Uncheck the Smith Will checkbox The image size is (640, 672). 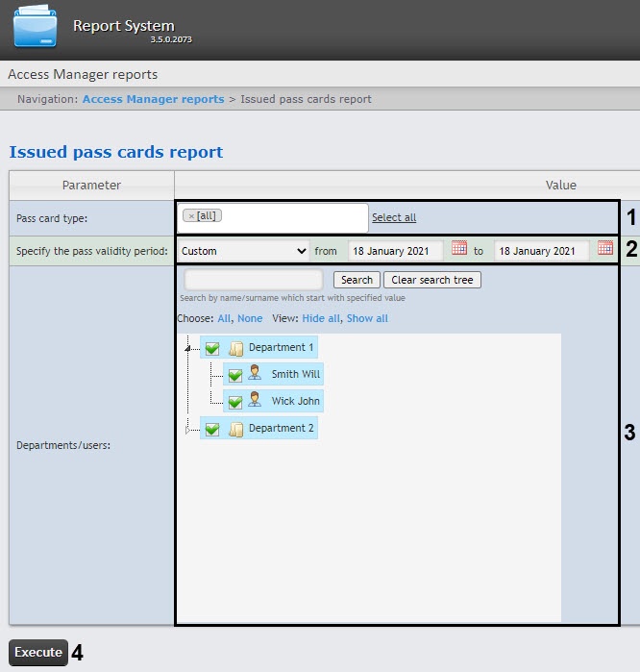pyautogui.click(x=235, y=375)
